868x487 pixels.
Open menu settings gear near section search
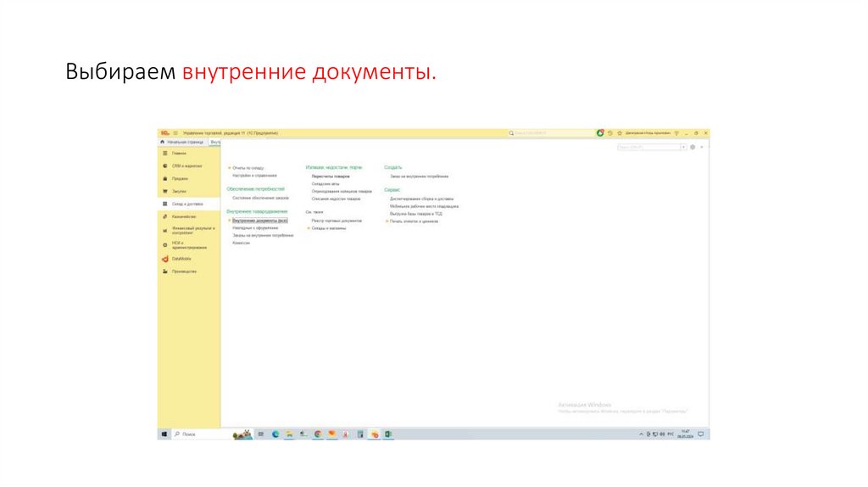[693, 147]
